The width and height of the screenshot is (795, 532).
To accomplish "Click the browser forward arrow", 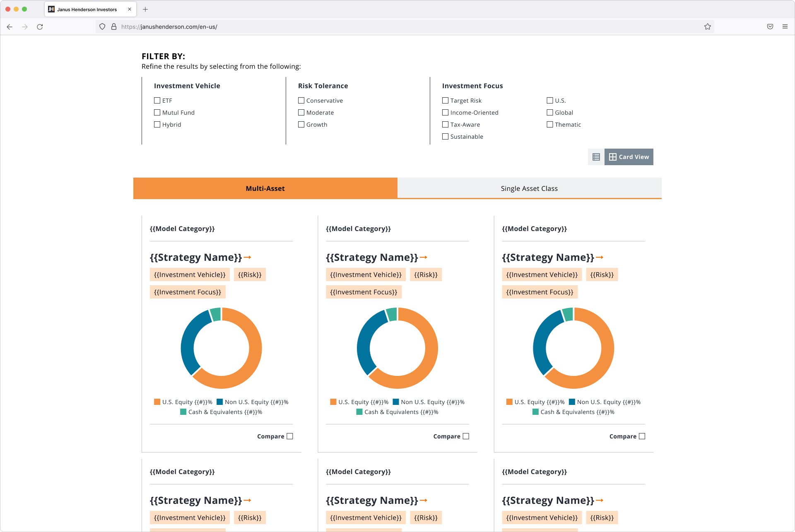I will tap(25, 27).
